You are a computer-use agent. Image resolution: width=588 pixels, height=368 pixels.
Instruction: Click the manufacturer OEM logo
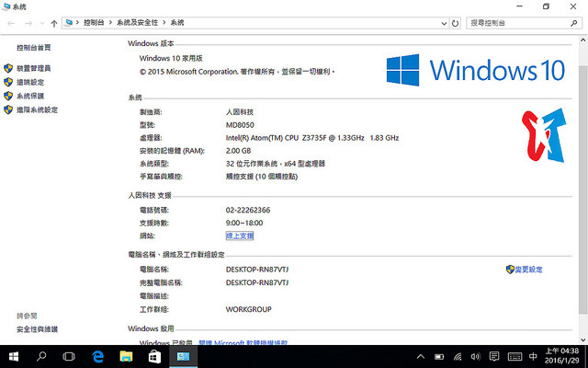coord(544,135)
